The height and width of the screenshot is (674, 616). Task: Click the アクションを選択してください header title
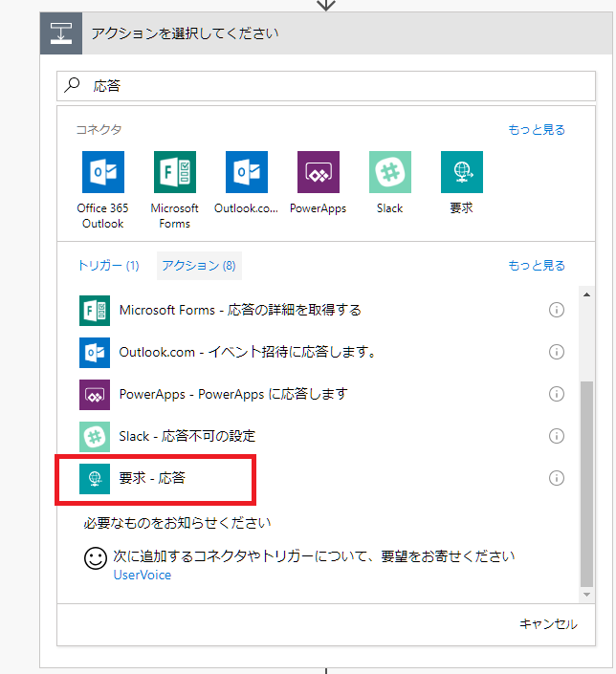pyautogui.click(x=185, y=33)
